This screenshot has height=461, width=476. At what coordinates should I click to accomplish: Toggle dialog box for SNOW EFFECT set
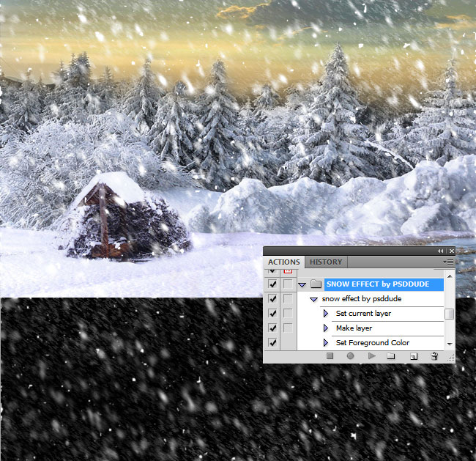(288, 284)
